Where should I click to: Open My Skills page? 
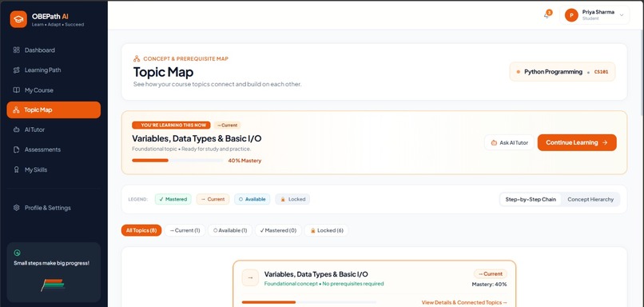click(54, 169)
